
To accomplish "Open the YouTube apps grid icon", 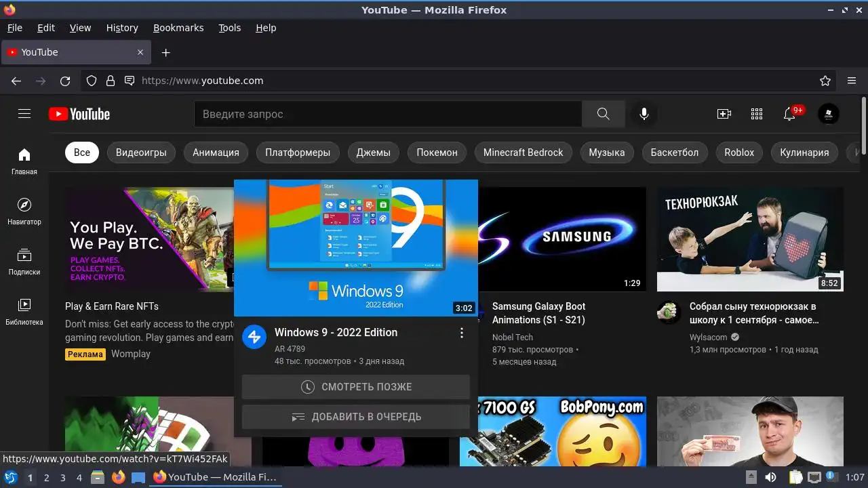I will pos(757,114).
